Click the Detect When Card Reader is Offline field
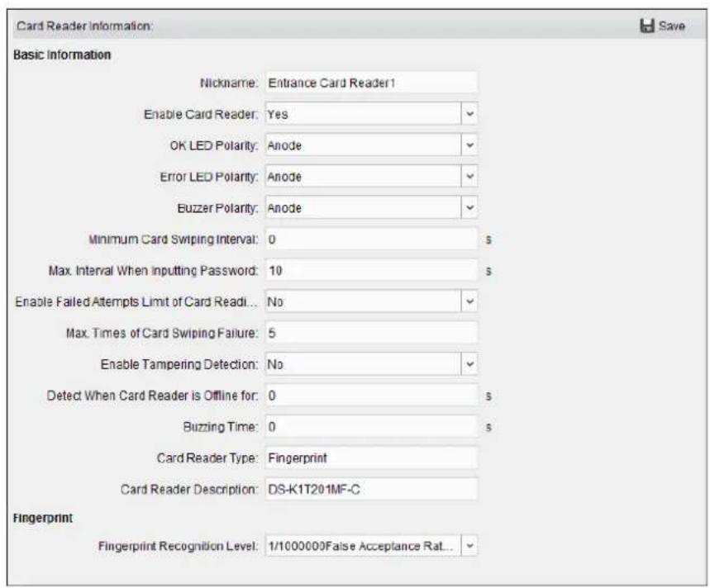Image resolution: width=710 pixels, height=588 pixels. point(371,396)
